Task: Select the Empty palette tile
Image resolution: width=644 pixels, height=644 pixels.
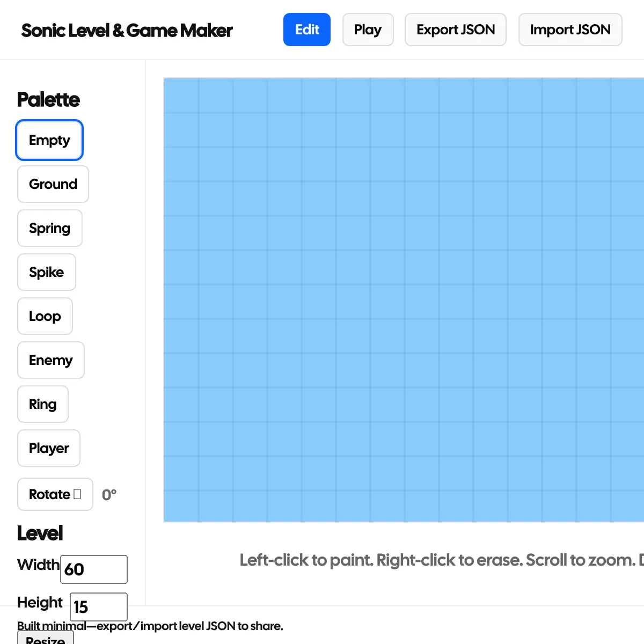Action: 49,140
